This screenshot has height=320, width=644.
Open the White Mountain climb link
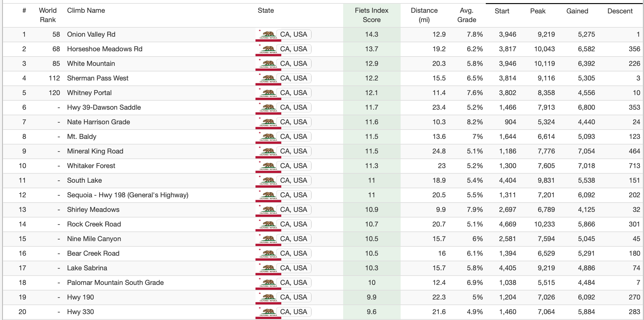coord(91,64)
